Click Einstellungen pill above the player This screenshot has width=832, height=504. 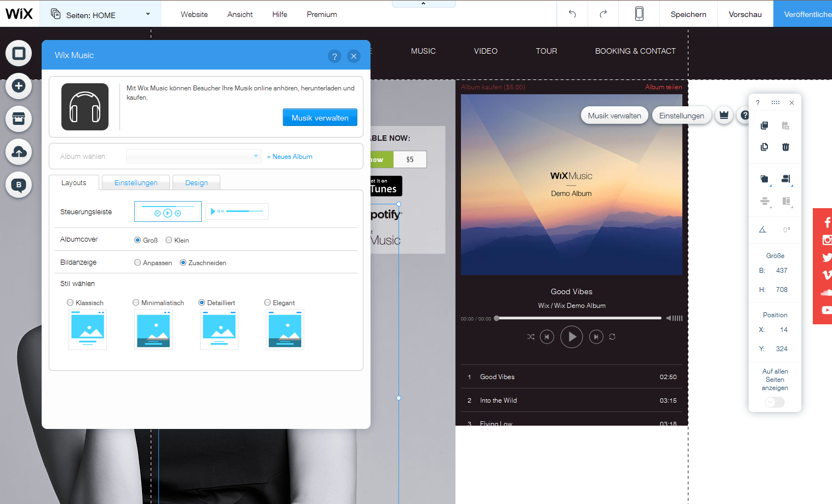click(x=682, y=116)
